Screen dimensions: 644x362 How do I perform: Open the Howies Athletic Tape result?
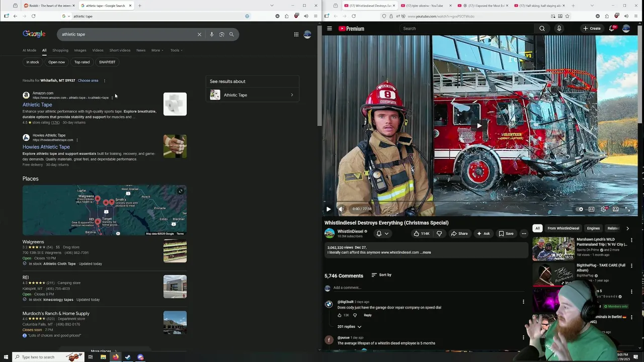[x=46, y=147]
